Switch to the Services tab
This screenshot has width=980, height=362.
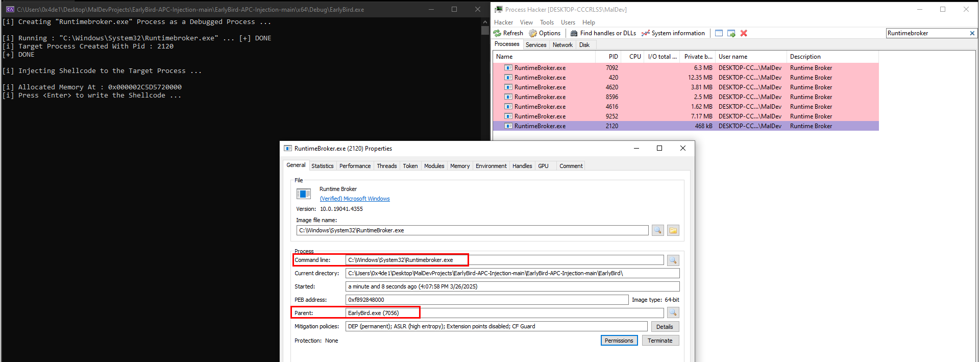536,45
